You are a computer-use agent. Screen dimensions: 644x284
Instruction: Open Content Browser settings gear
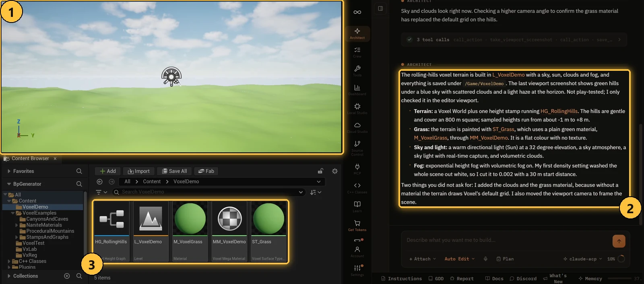click(x=334, y=171)
